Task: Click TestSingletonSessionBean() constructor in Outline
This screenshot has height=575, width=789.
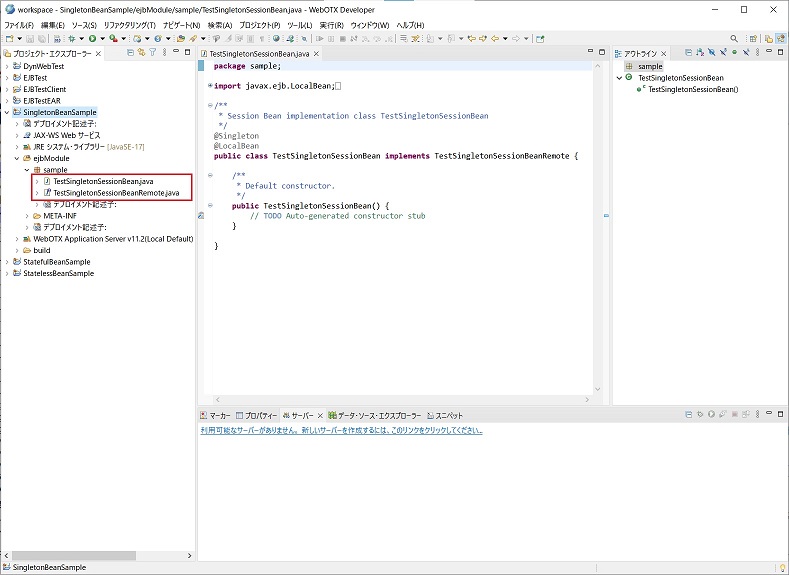Action: 692,89
